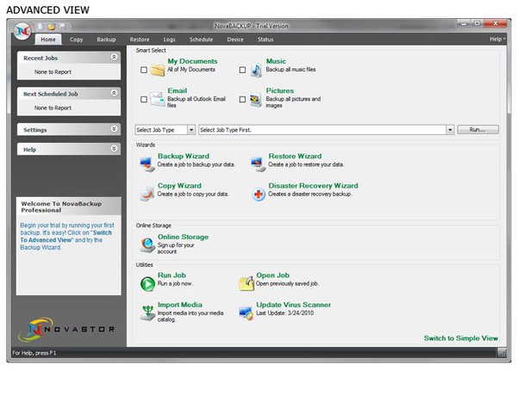Tick the Pictures backup checkbox
This screenshot has width=517, height=420.
point(242,99)
